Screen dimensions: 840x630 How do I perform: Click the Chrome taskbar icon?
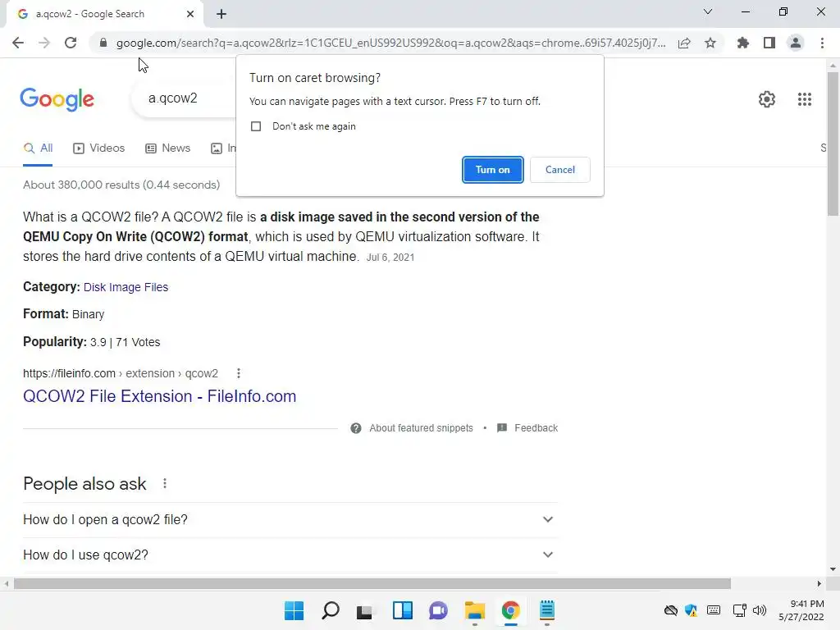pos(510,610)
